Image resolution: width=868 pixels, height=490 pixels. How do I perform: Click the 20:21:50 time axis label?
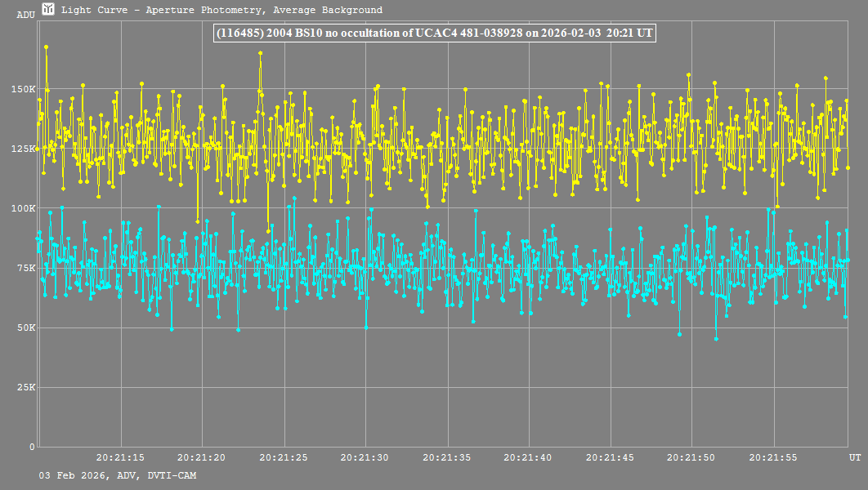692,457
